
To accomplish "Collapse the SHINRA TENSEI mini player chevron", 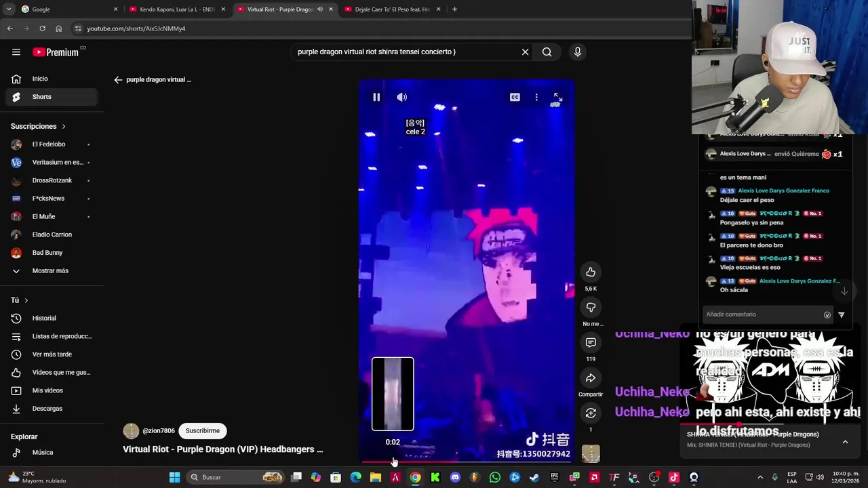I will pos(845,442).
